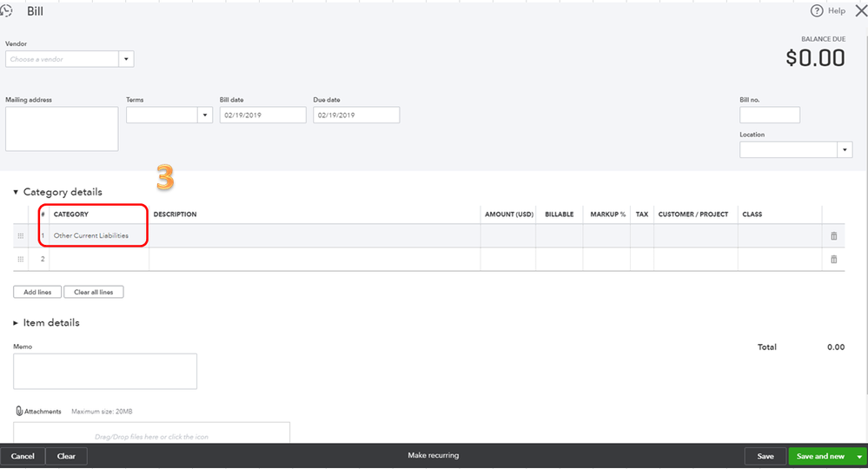
Task: Click the Location field
Action: [788, 150]
